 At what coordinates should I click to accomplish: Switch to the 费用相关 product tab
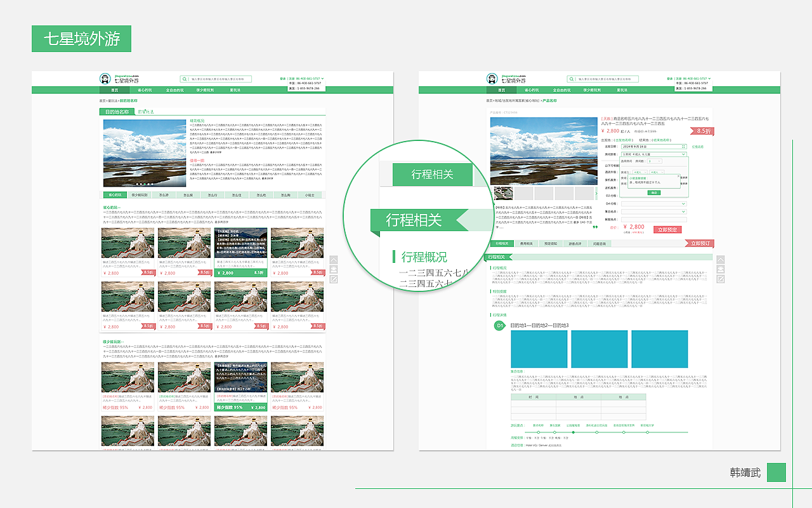click(527, 243)
